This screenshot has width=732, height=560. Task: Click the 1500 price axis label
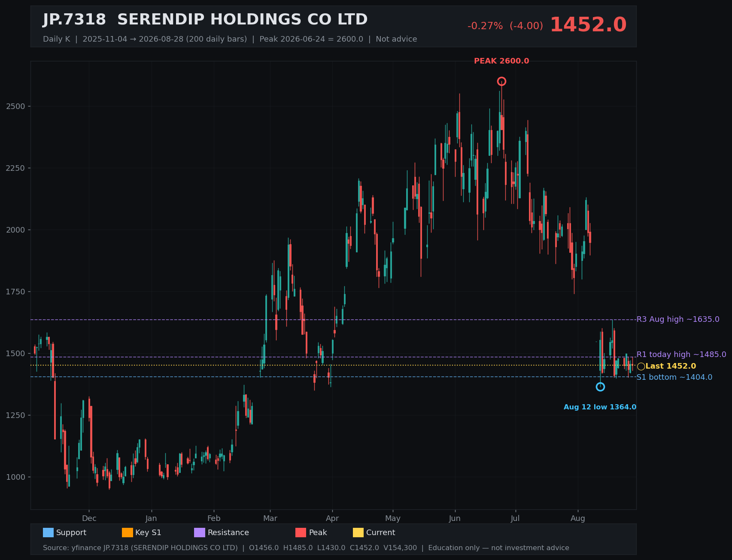pyautogui.click(x=15, y=354)
